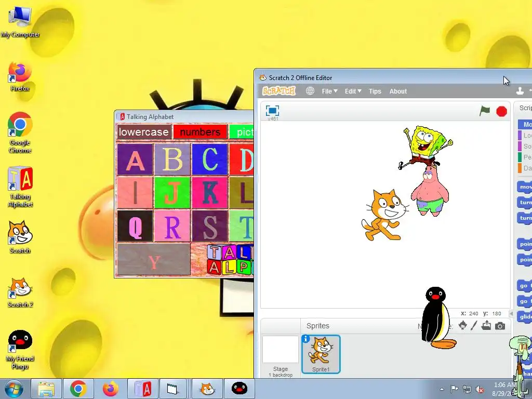
Task: Click the green pictures button
Action: click(x=242, y=132)
